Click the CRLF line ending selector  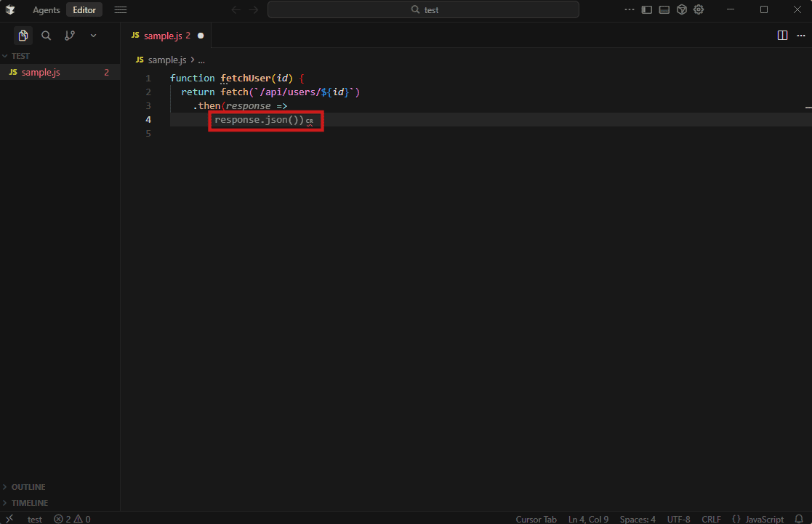pos(711,519)
